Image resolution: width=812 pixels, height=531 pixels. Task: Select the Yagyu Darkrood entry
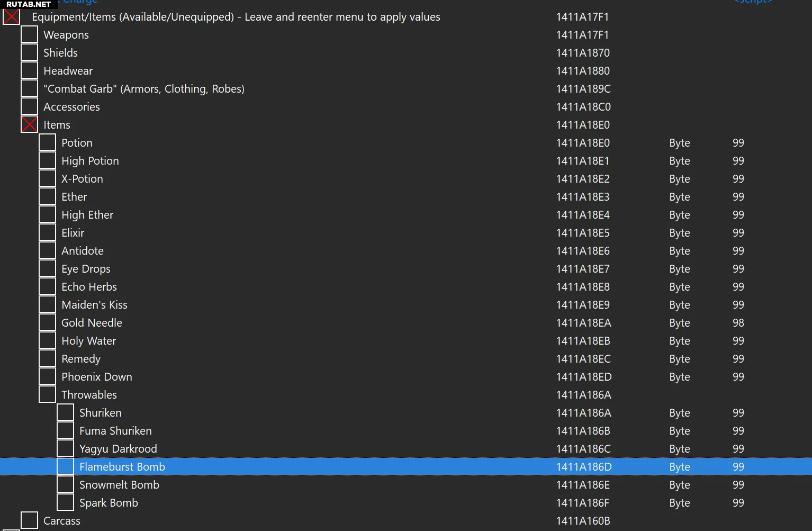point(118,449)
